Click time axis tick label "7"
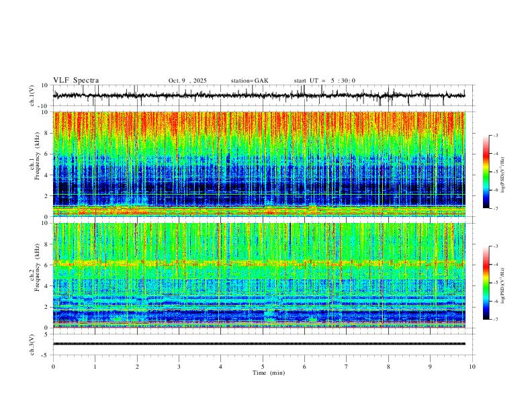The height and width of the screenshot is (411, 532). [347, 367]
